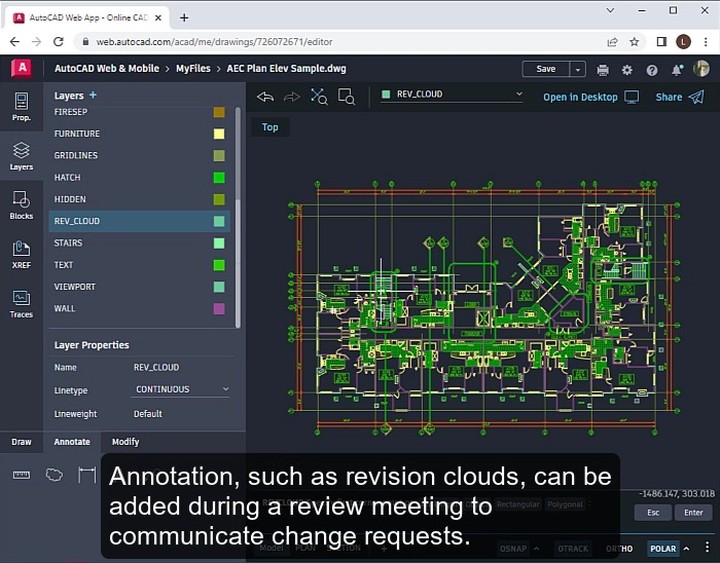Screen dimensions: 720x563
Task: Click Open in Desktop link
Action: 591,97
